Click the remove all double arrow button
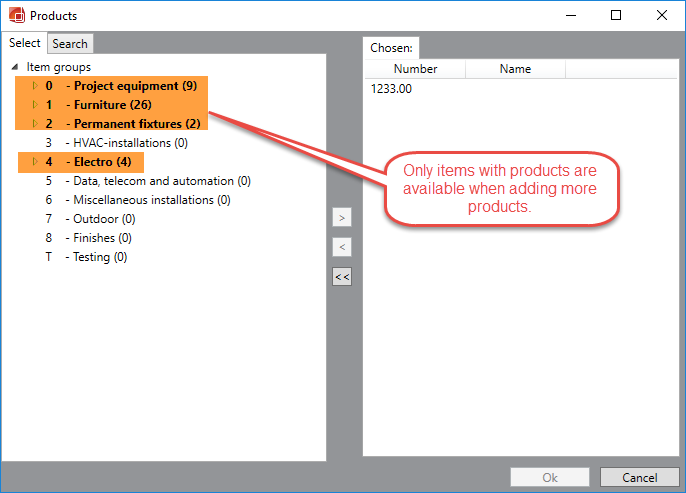The width and height of the screenshot is (686, 493). coord(342,277)
